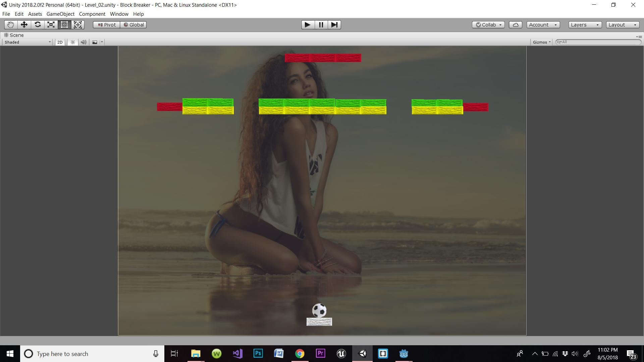Select the Scale tool
This screenshot has width=644, height=362.
pyautogui.click(x=51, y=25)
